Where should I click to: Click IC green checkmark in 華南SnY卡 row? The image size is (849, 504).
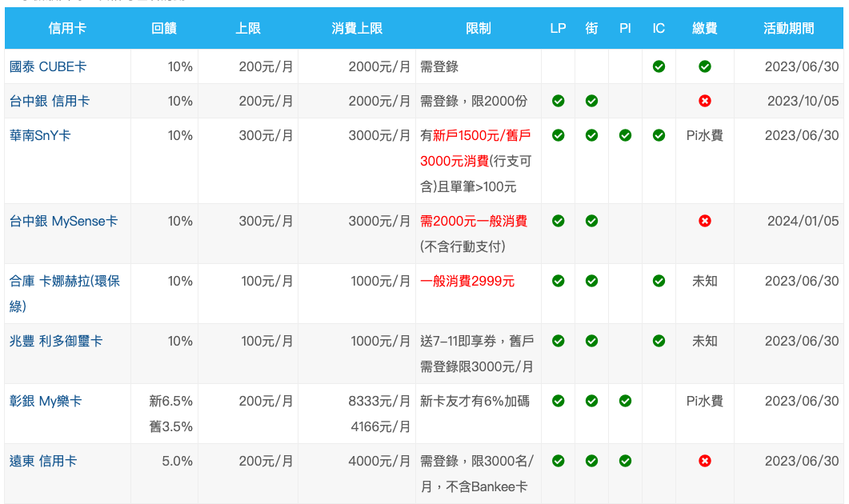pyautogui.click(x=659, y=135)
